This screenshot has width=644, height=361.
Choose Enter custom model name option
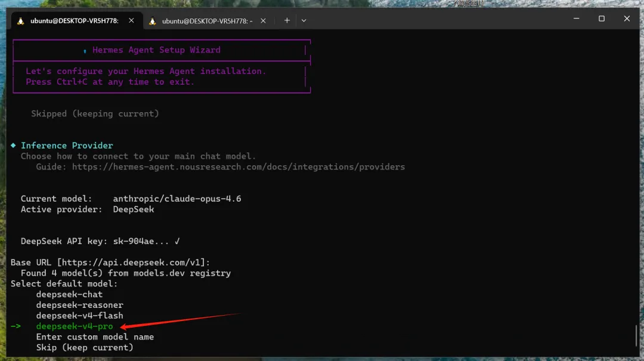(95, 337)
